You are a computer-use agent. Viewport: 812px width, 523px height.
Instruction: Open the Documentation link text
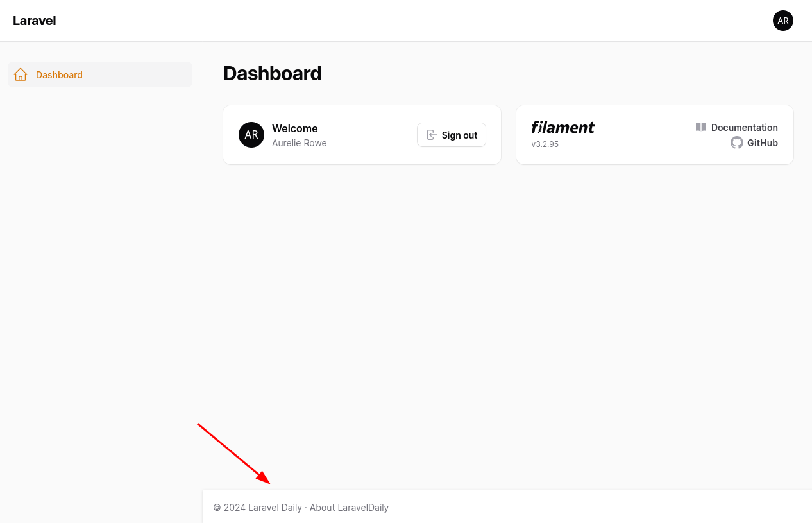[x=744, y=127]
